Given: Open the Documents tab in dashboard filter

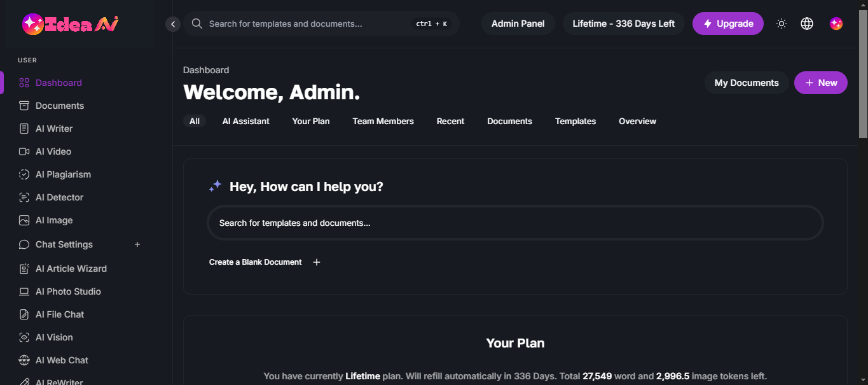Looking at the screenshot, I should tap(510, 121).
